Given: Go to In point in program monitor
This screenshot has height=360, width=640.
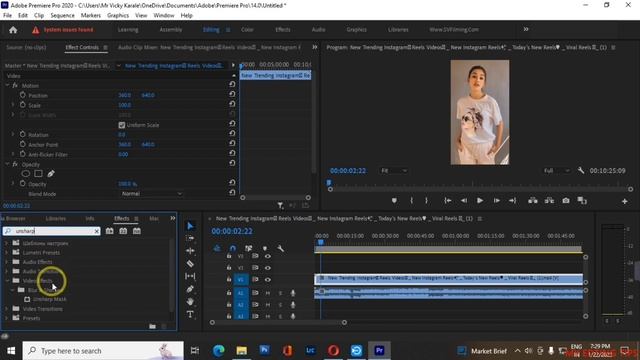Looking at the screenshot, I should click(448, 200).
